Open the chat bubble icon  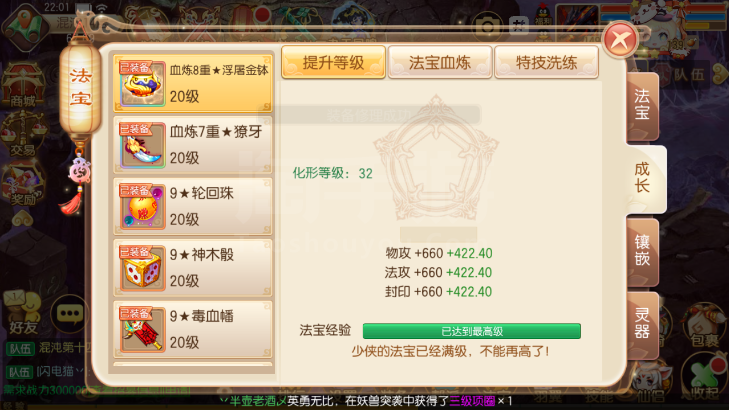pyautogui.click(x=70, y=314)
